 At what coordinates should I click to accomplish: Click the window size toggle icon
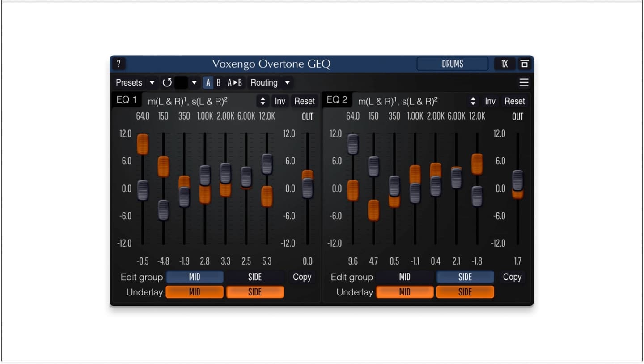[x=525, y=64]
